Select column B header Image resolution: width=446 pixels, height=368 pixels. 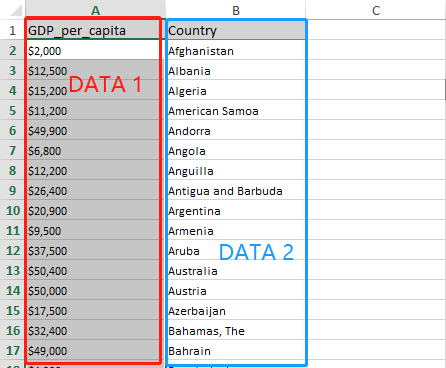tap(236, 10)
